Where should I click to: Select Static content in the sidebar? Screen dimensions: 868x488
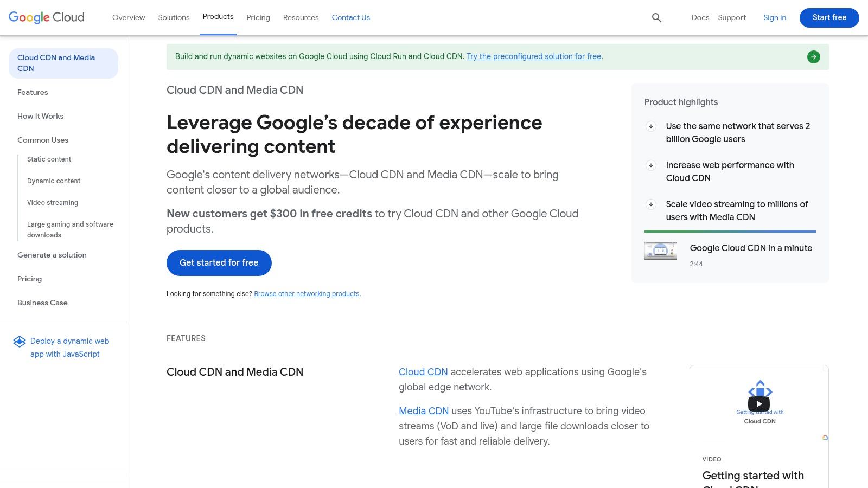click(x=49, y=159)
